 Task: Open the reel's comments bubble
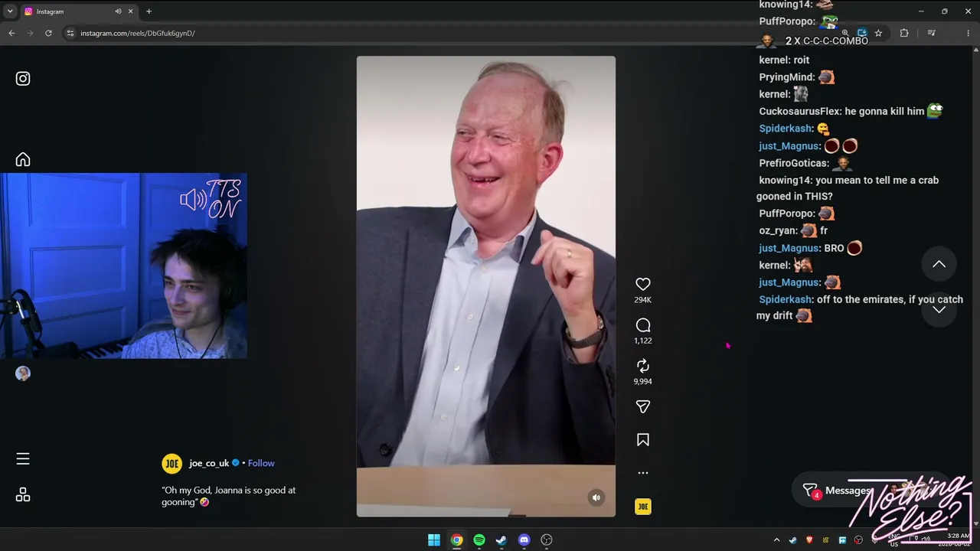pos(643,325)
